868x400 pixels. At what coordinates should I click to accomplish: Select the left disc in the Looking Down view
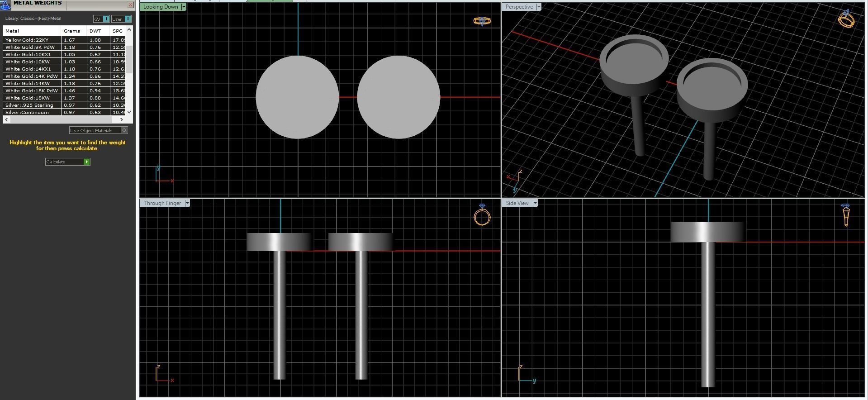(297, 97)
